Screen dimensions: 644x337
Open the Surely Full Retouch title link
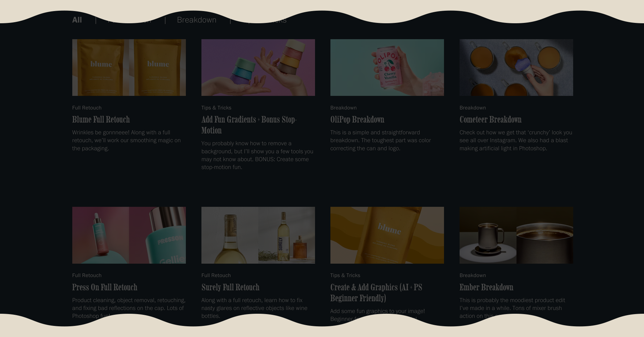click(230, 287)
